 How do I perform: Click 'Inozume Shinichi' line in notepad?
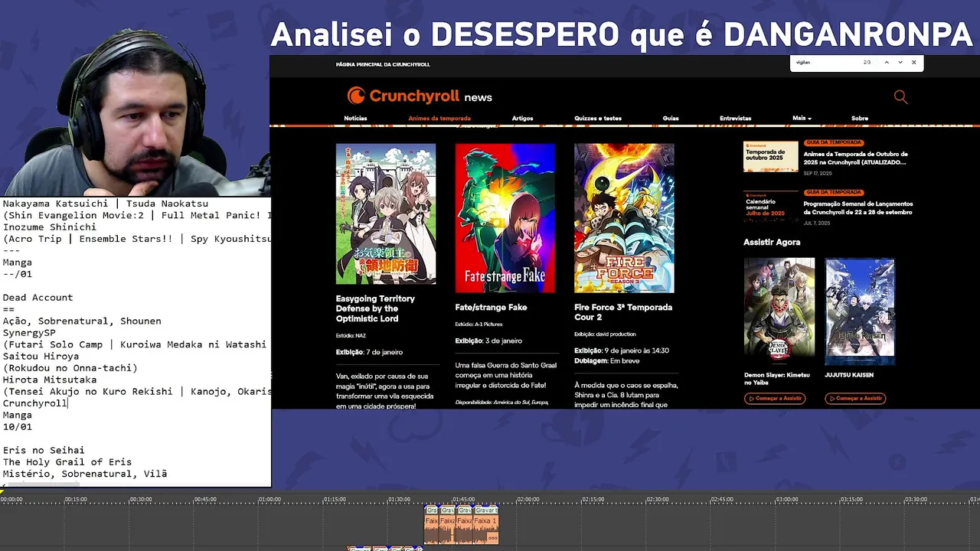50,227
